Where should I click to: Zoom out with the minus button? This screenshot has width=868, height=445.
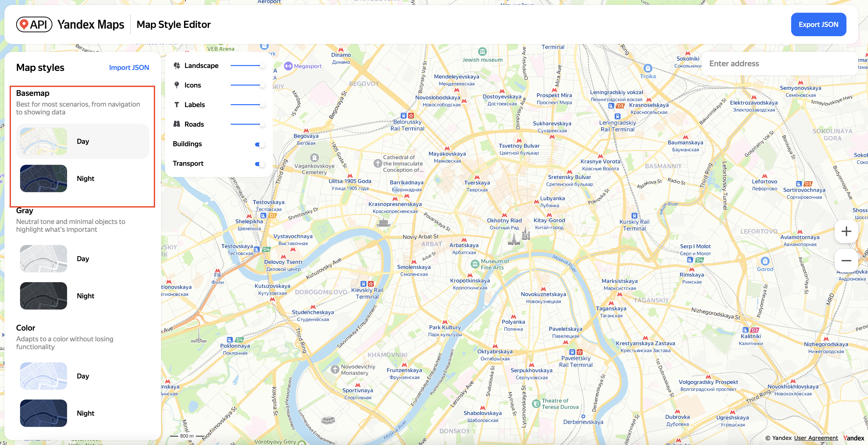point(846,261)
